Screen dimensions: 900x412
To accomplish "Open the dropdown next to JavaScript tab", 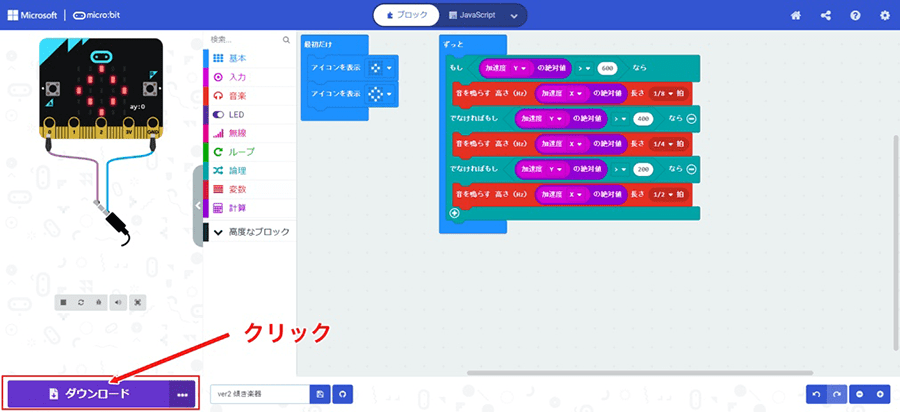I will point(514,15).
